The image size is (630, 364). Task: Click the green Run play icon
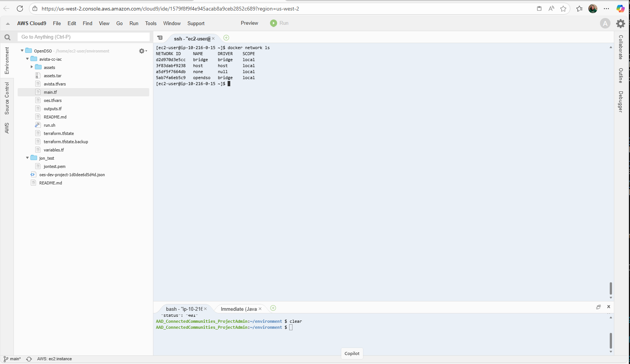click(x=273, y=23)
